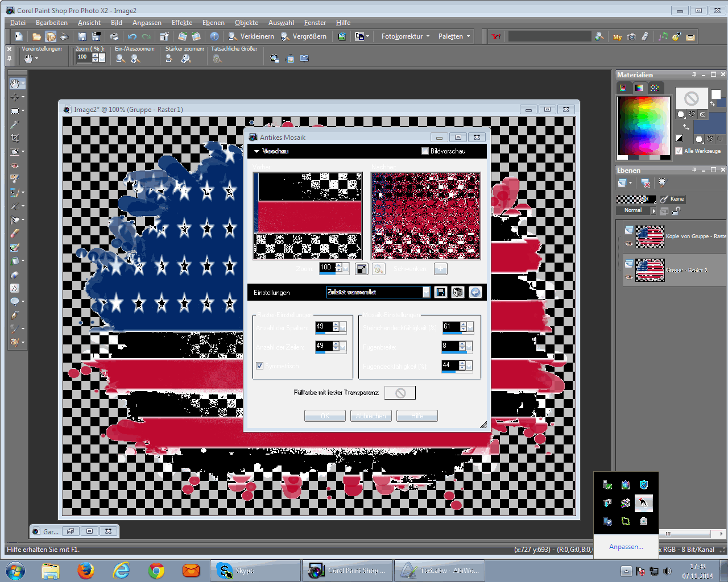The width and height of the screenshot is (728, 582).
Task: Click the black and white reset colors icon
Action: click(x=679, y=138)
